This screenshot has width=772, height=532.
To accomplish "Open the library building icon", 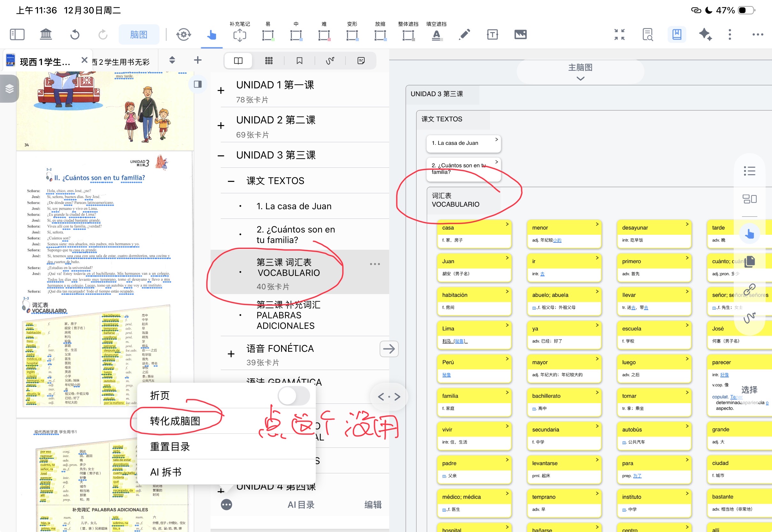I will pyautogui.click(x=46, y=34).
